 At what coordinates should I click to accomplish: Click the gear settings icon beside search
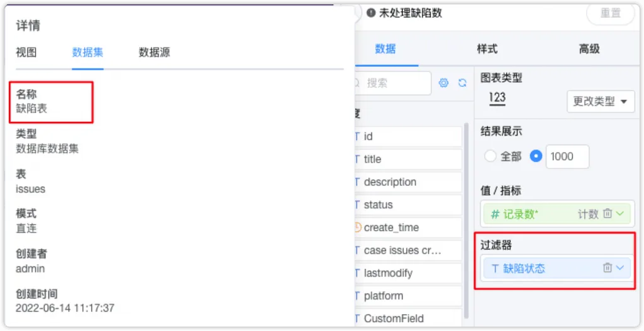coord(443,83)
